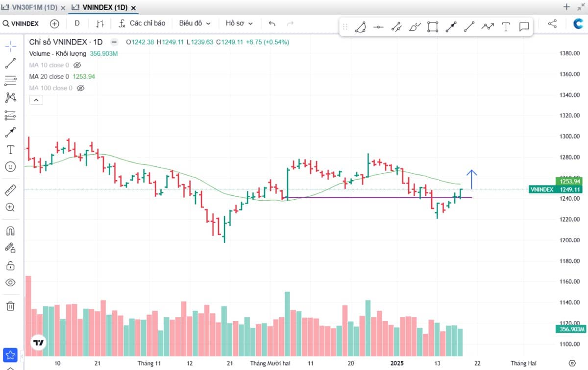Open the Fibonacci retracement tool group

click(x=10, y=81)
